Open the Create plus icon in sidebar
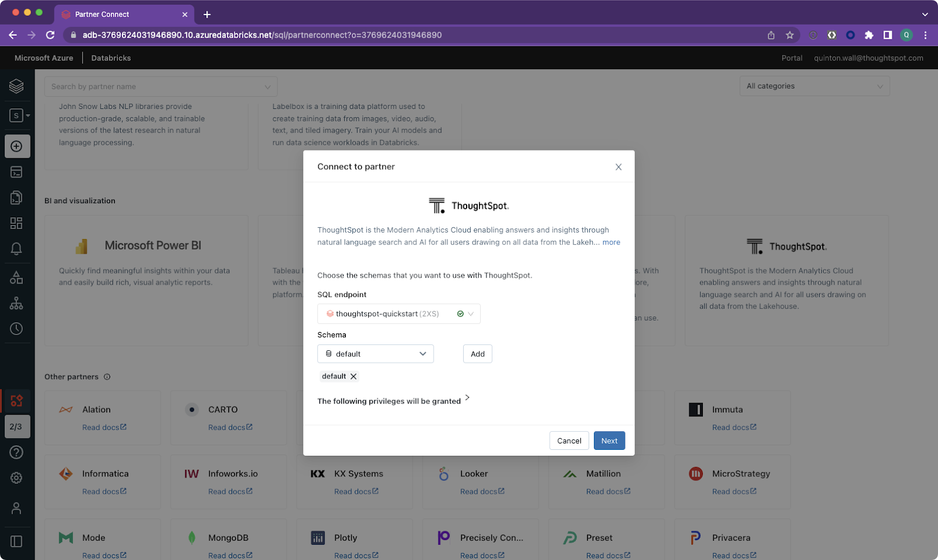938x560 pixels. click(17, 146)
